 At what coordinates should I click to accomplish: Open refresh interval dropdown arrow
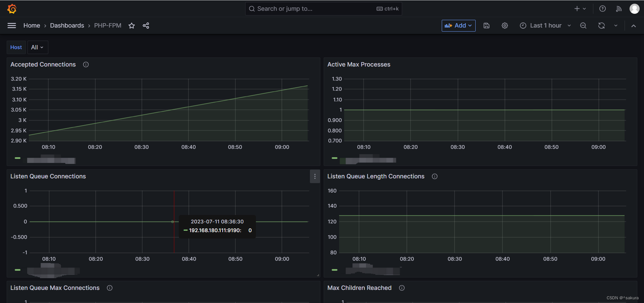pyautogui.click(x=616, y=26)
